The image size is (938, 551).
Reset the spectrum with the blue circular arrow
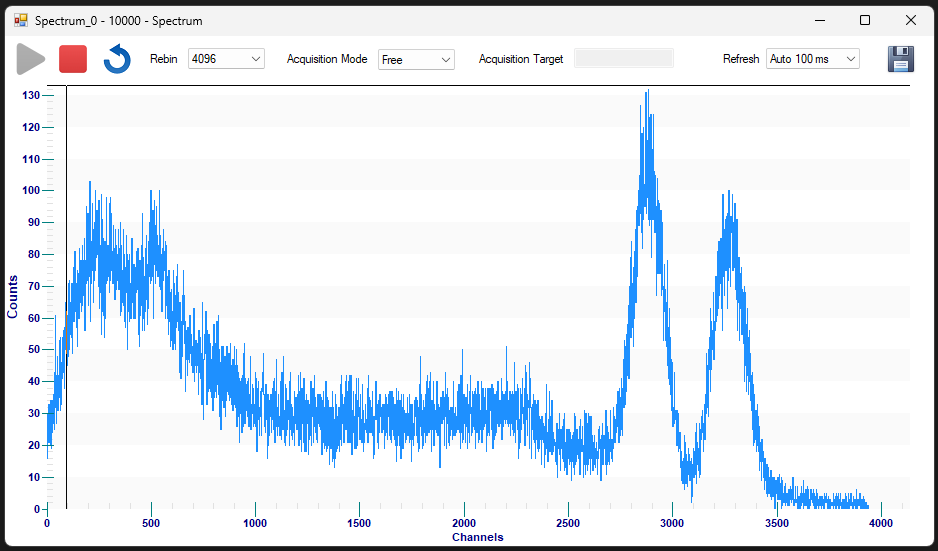(x=117, y=59)
